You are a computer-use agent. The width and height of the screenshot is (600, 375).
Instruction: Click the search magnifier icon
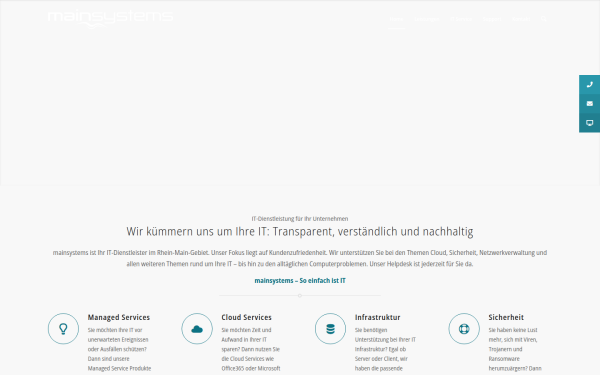tap(543, 19)
